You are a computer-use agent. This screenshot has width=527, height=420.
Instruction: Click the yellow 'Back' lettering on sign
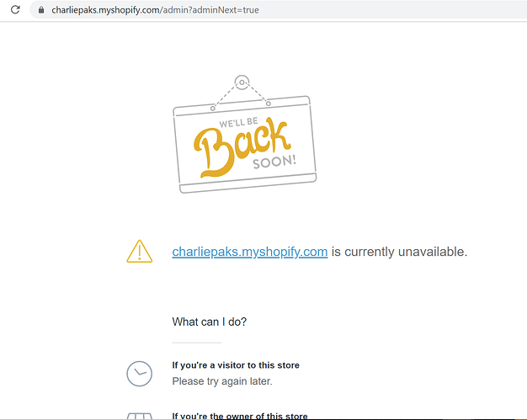242,147
